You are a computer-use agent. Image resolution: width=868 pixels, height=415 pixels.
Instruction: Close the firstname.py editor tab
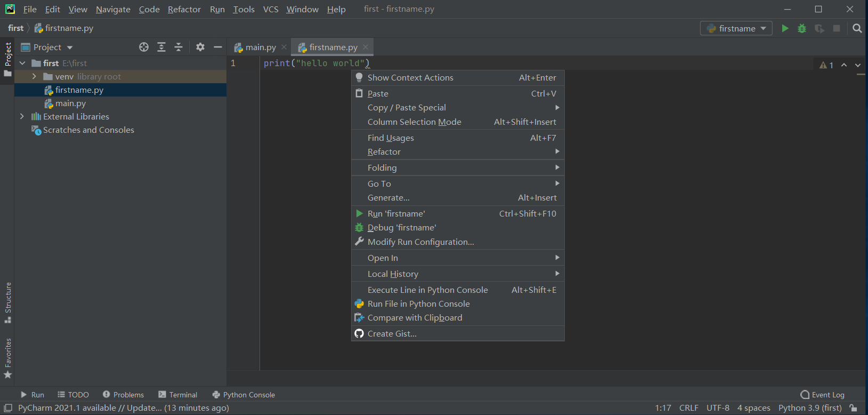click(x=366, y=47)
